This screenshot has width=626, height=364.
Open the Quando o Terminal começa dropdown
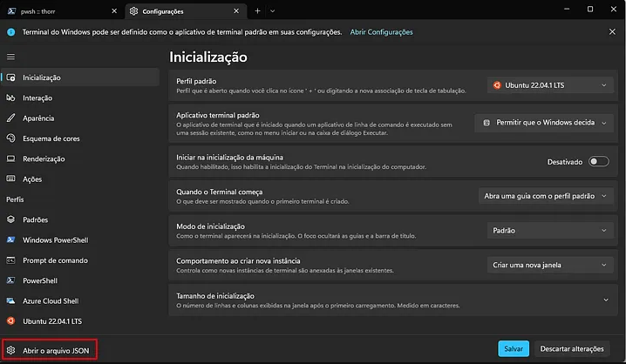point(546,196)
